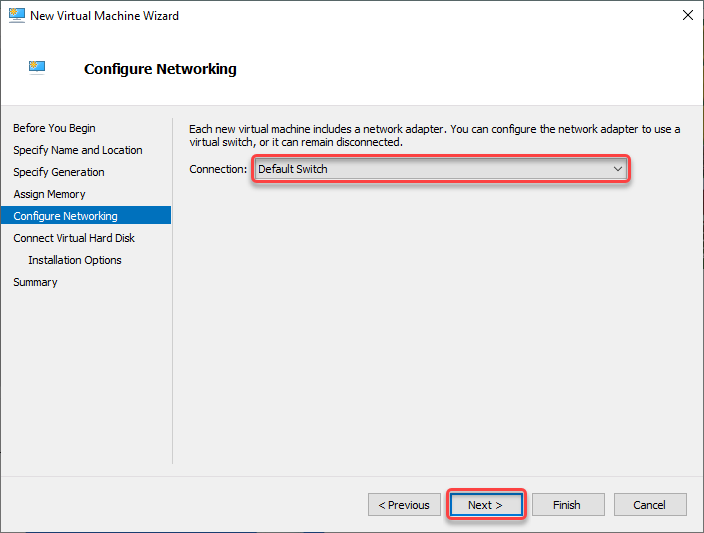This screenshot has height=533, width=704.
Task: Click the virtual machine icon beside heading
Action: 37,67
